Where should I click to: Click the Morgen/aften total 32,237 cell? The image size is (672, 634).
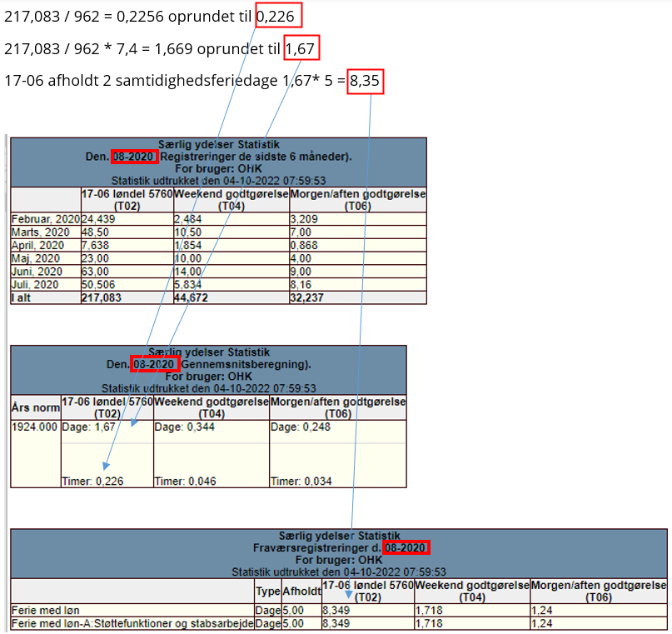coord(307,297)
